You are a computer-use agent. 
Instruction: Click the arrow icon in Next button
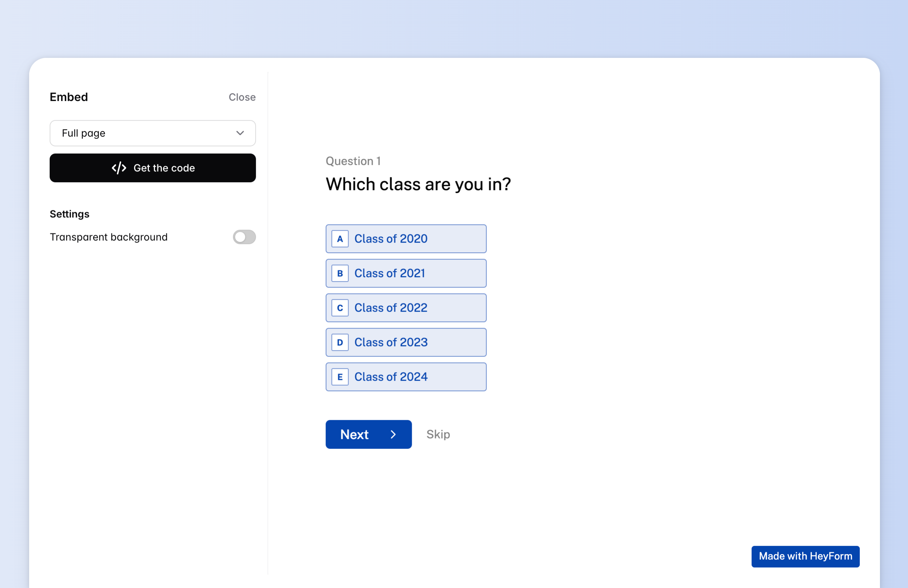(393, 434)
